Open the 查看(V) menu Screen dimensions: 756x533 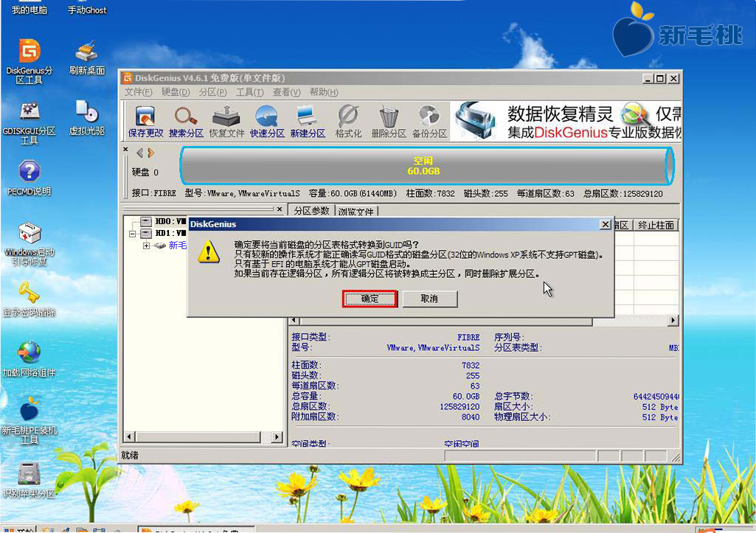286,92
